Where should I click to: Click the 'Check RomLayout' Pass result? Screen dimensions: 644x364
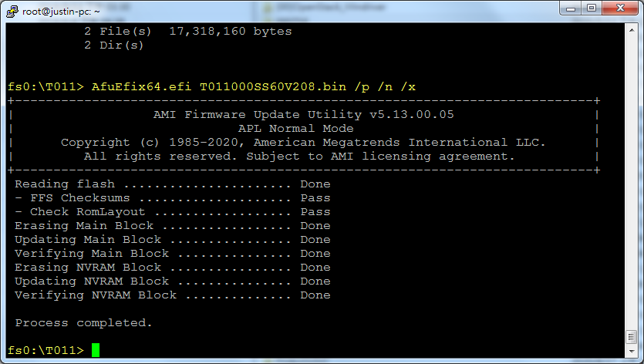[315, 211]
